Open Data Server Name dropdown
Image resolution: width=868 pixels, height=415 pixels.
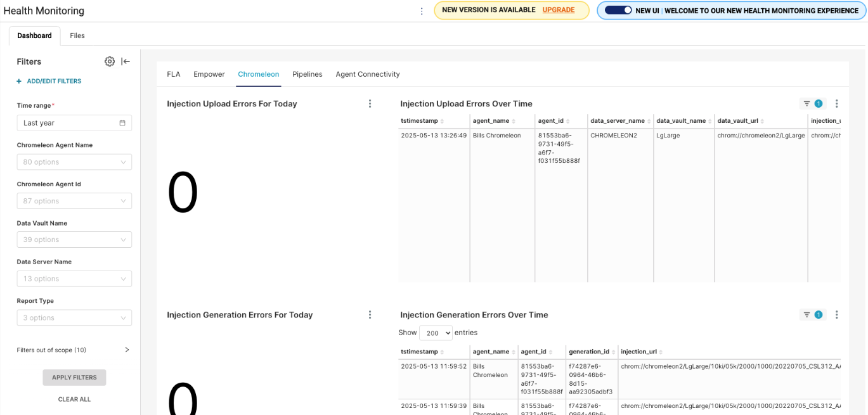tap(74, 279)
